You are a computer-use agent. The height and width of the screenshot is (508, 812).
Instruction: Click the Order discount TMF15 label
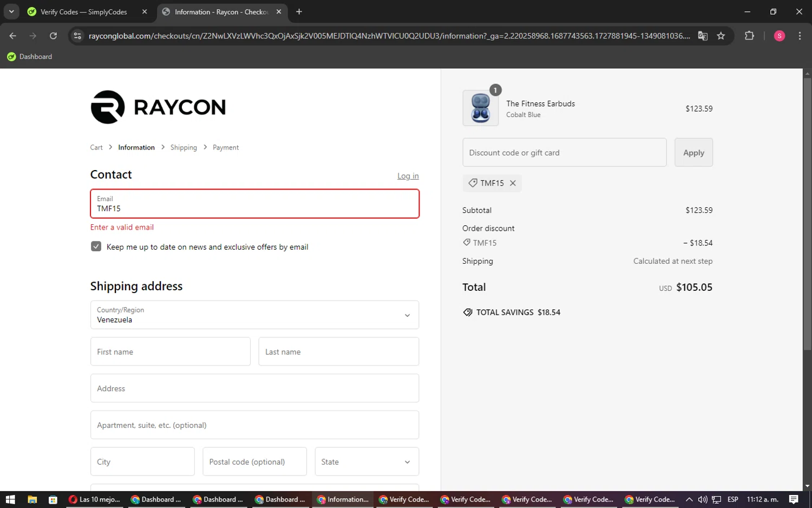click(484, 243)
